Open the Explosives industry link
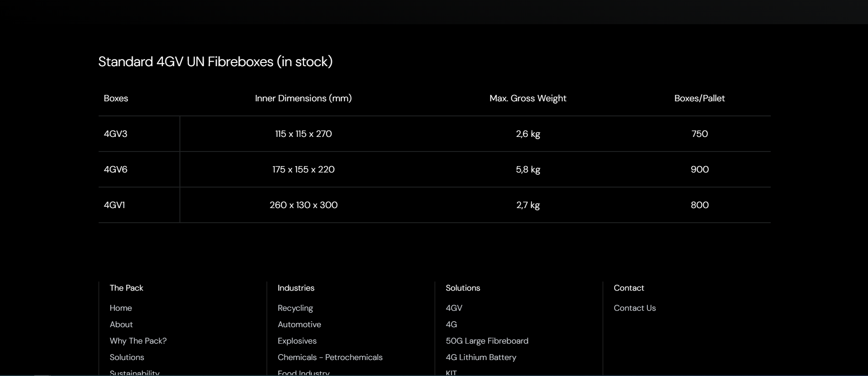Viewport: 868px width, 376px height. tap(297, 341)
